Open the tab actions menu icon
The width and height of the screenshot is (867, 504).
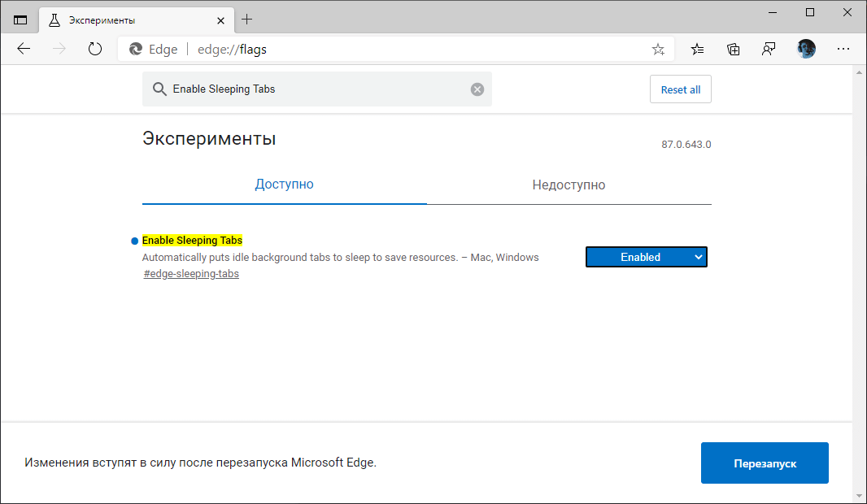pyautogui.click(x=20, y=20)
